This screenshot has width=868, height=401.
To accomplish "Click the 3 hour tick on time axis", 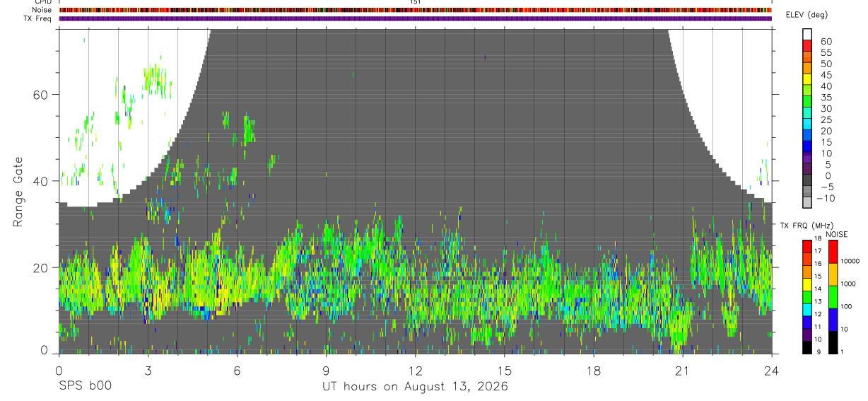I will coord(148,371).
